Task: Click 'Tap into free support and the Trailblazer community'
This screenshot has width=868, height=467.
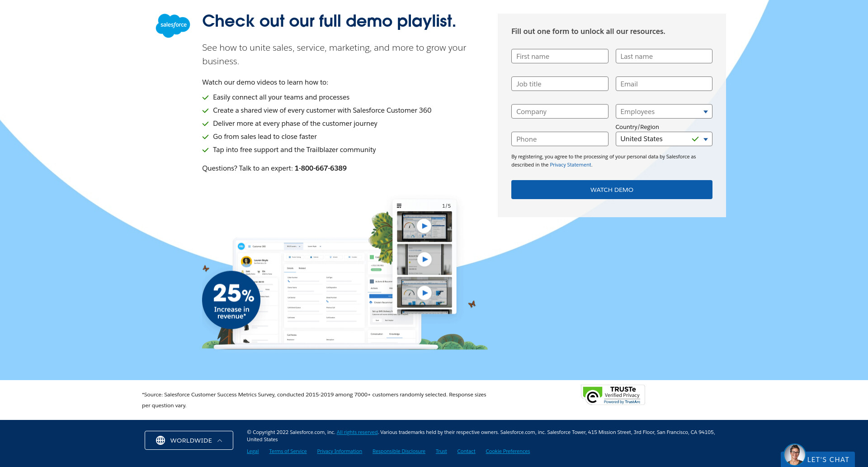Action: click(294, 150)
